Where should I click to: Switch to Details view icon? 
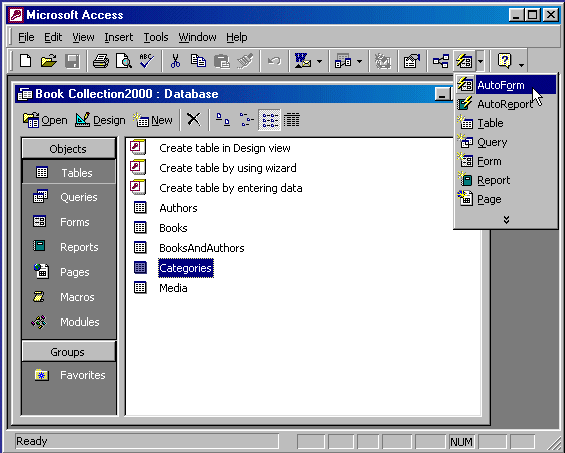(292, 119)
